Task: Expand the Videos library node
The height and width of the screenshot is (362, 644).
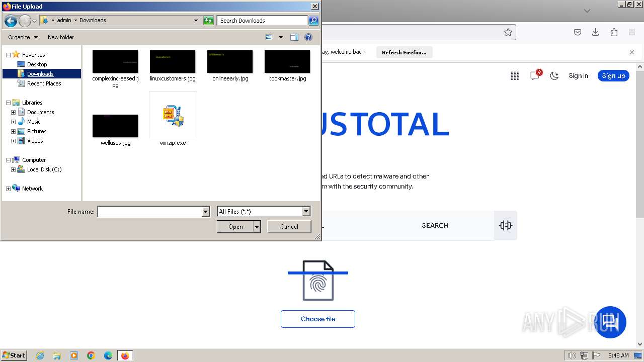Action: pos(13,141)
